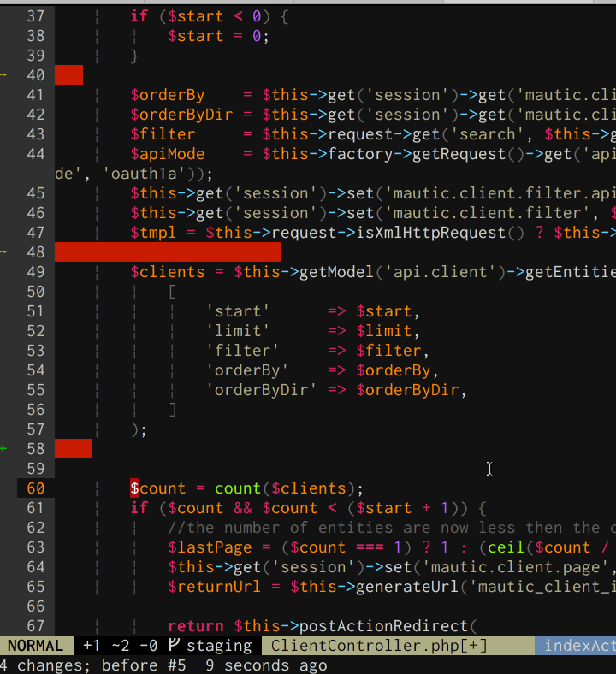Click the if keyword on line 37

point(139,16)
